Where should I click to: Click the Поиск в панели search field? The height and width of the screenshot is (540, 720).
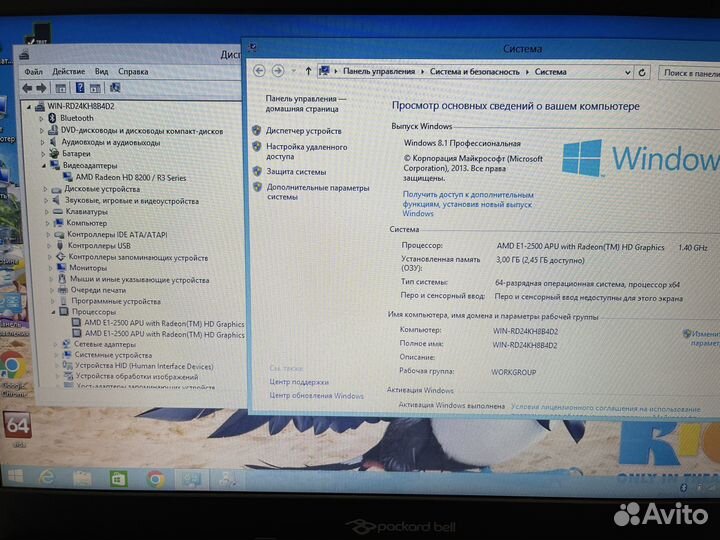pos(690,73)
